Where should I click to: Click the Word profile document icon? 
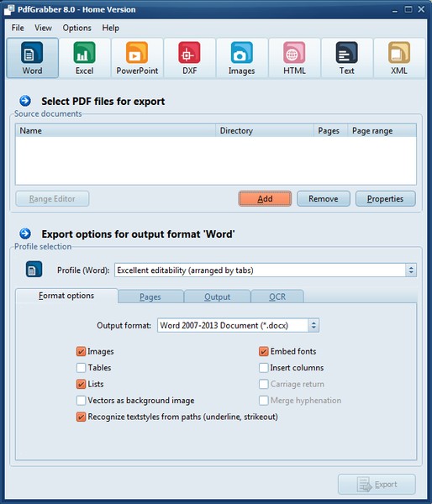coord(34,270)
